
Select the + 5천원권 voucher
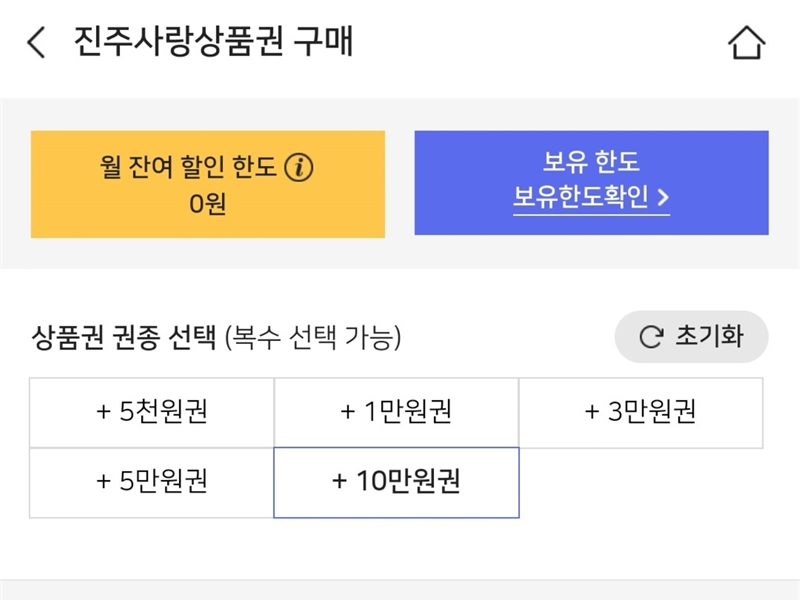coord(152,412)
